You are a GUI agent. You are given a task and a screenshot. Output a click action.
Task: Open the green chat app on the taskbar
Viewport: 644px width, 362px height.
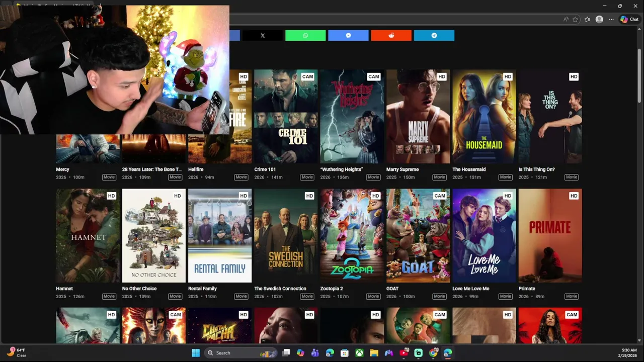point(418,353)
